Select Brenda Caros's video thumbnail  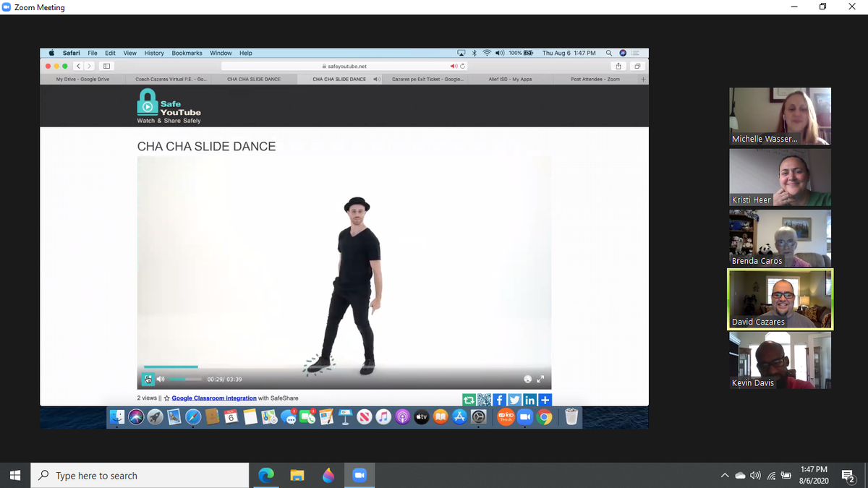[x=780, y=238]
